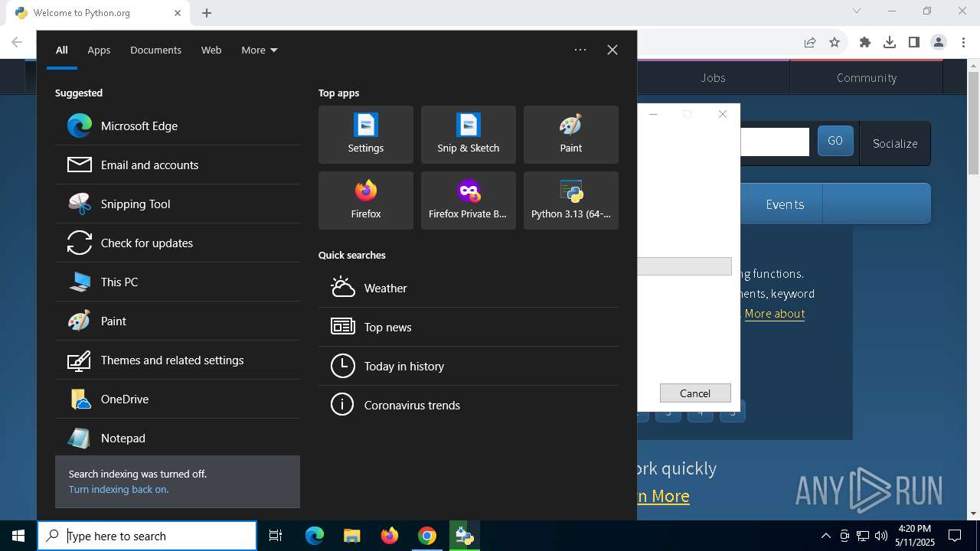Open Snip & Sketch tile
Viewport: 980px width, 551px height.
(x=469, y=135)
